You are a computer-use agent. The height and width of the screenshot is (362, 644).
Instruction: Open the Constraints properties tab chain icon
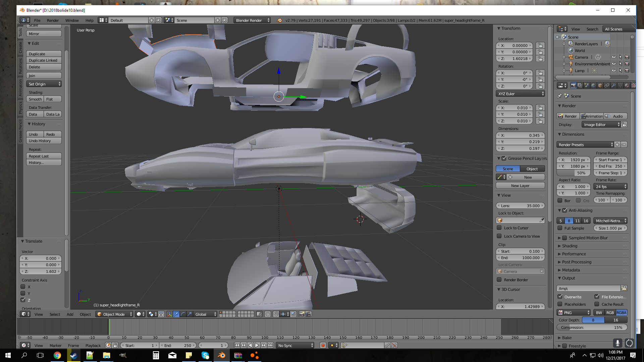[x=607, y=86]
